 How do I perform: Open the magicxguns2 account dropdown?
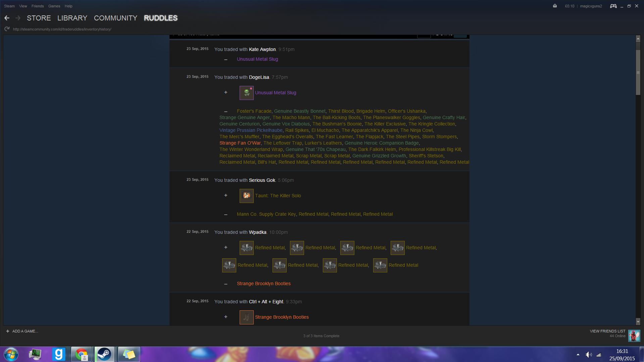point(591,6)
